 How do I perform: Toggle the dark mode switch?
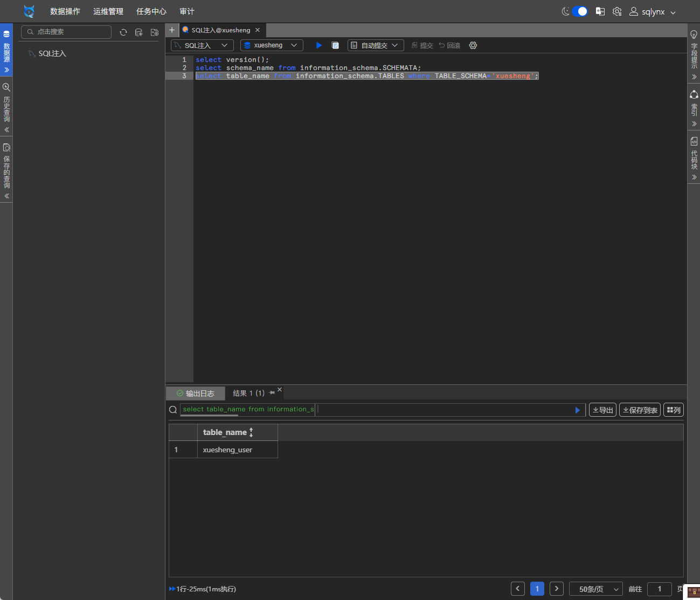click(x=580, y=11)
